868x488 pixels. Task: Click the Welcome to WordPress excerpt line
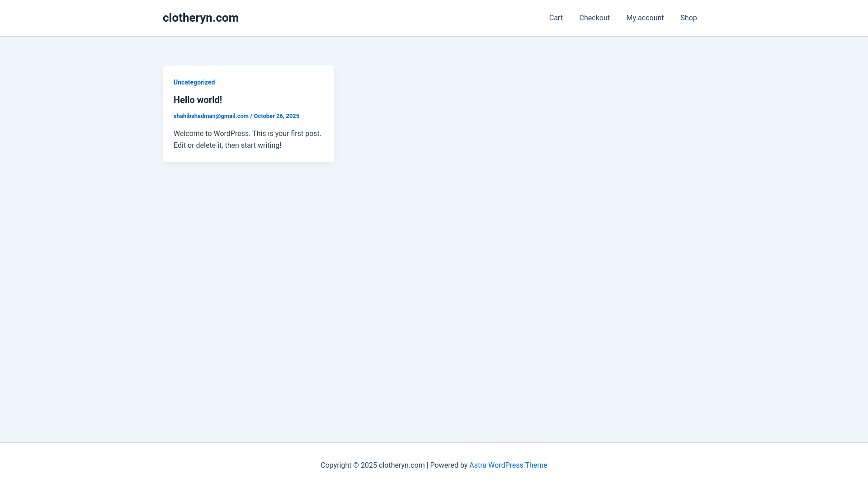pyautogui.click(x=247, y=134)
